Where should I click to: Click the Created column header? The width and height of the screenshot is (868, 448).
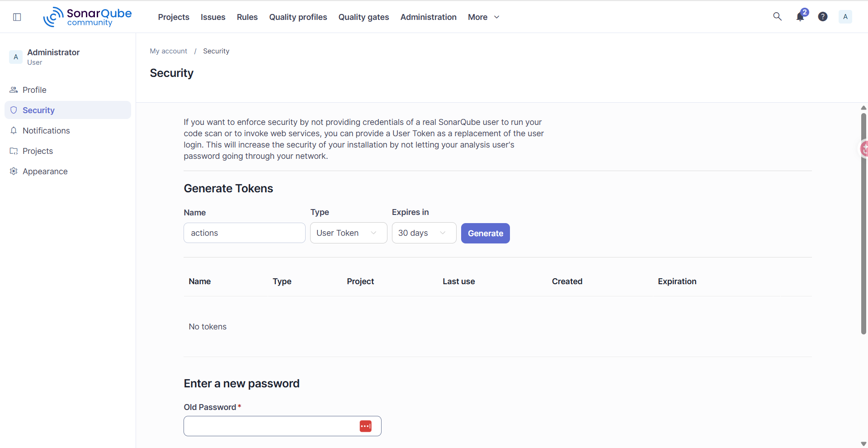click(x=567, y=281)
